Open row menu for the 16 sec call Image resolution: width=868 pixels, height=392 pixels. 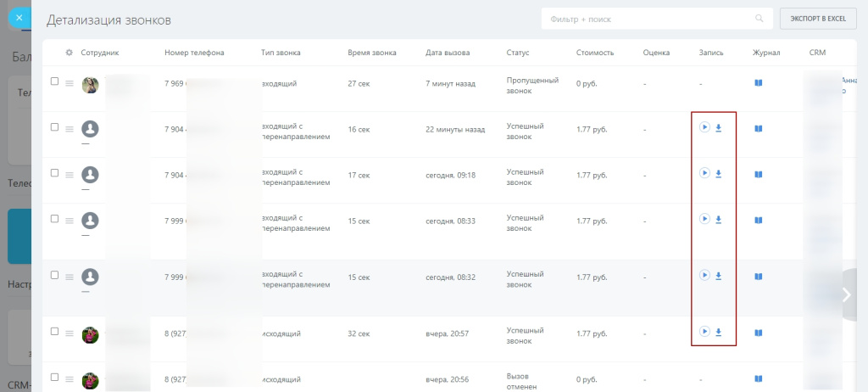pos(70,129)
